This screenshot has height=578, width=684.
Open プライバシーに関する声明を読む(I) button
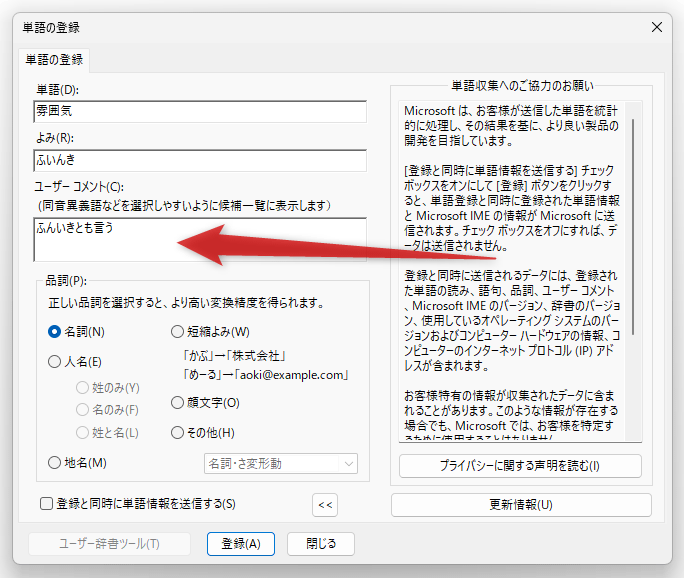[520, 466]
